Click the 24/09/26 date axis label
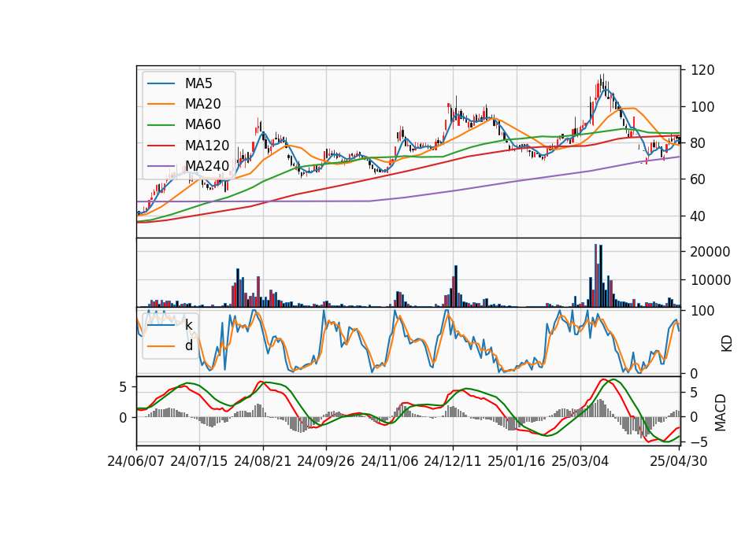Image resolution: width=756 pixels, height=543 pixels. click(326, 462)
